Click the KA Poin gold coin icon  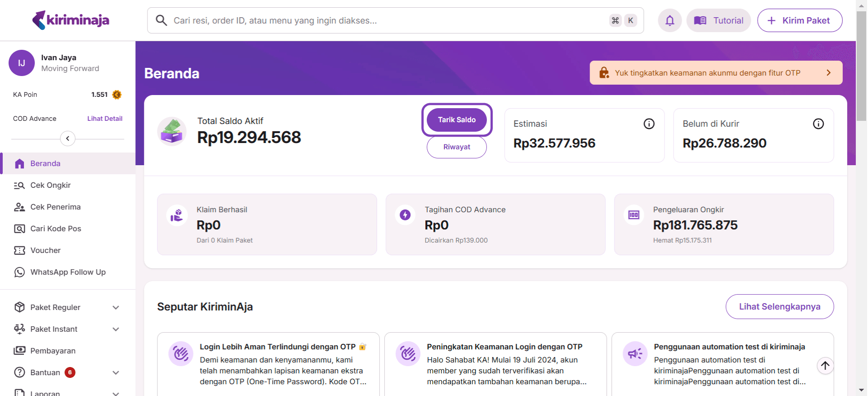117,95
